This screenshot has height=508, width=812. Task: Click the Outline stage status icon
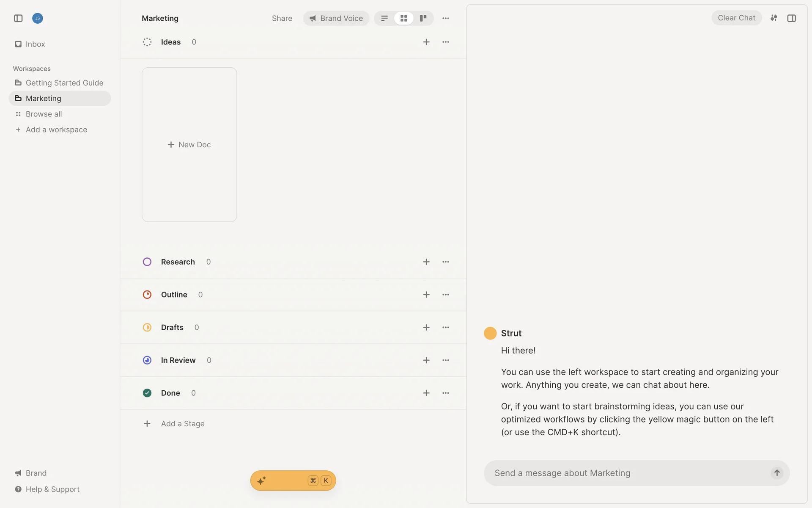point(147,295)
